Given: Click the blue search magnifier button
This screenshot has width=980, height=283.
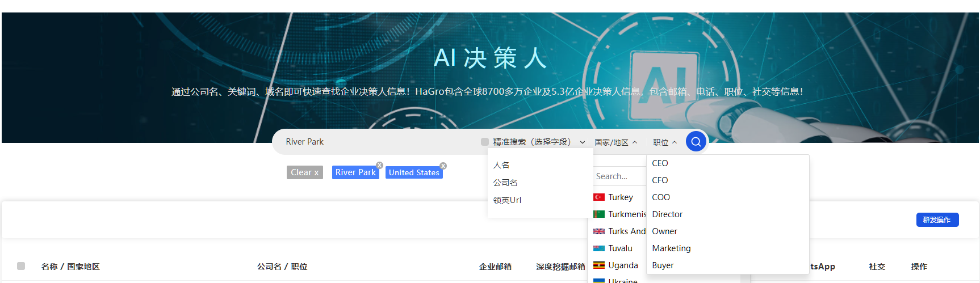Looking at the screenshot, I should pos(696,142).
